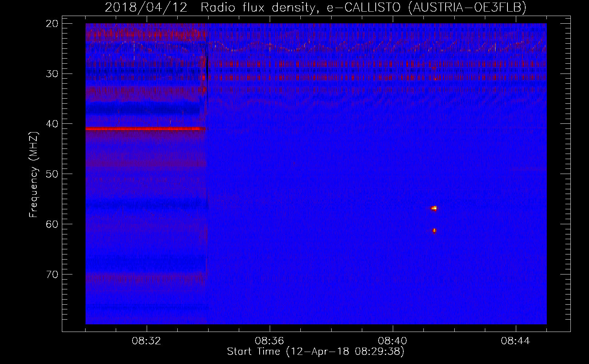The height and width of the screenshot is (364, 589).
Task: Click the 'Start Time (12-Apr-18 08:29:38)' label
Action: click(316, 352)
